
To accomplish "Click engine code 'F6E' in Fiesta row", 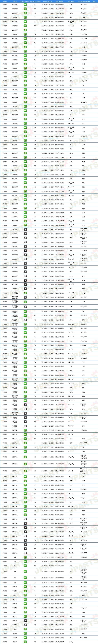I will (84, 481).
